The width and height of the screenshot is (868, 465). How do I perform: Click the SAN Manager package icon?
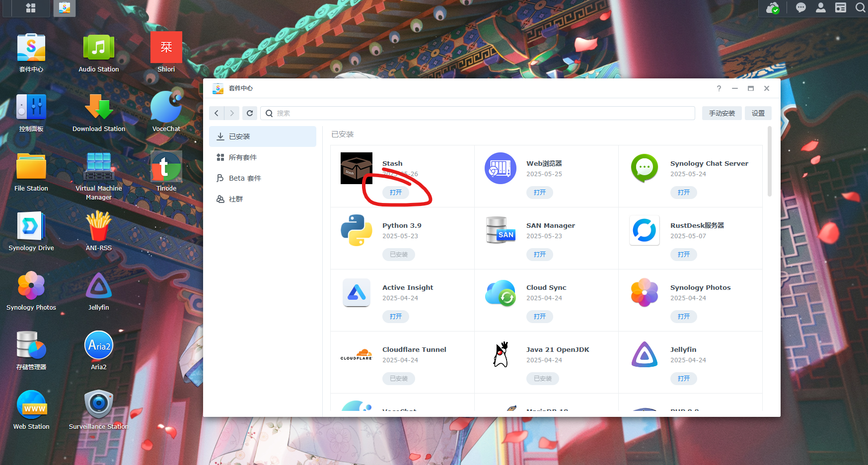tap(501, 230)
